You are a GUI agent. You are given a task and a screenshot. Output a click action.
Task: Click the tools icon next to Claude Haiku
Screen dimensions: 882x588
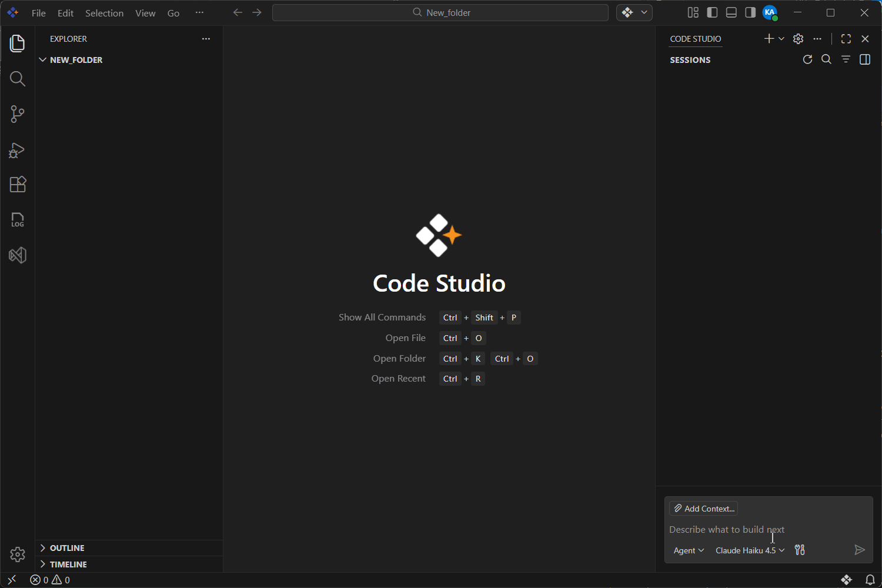[x=799, y=550]
